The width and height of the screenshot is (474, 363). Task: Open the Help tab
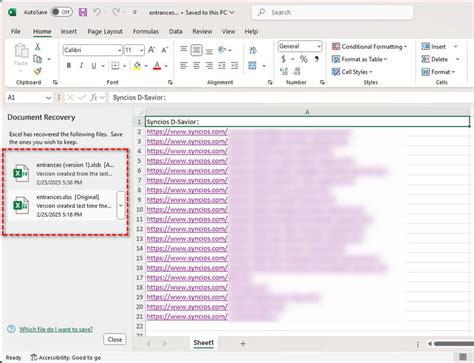tap(251, 31)
